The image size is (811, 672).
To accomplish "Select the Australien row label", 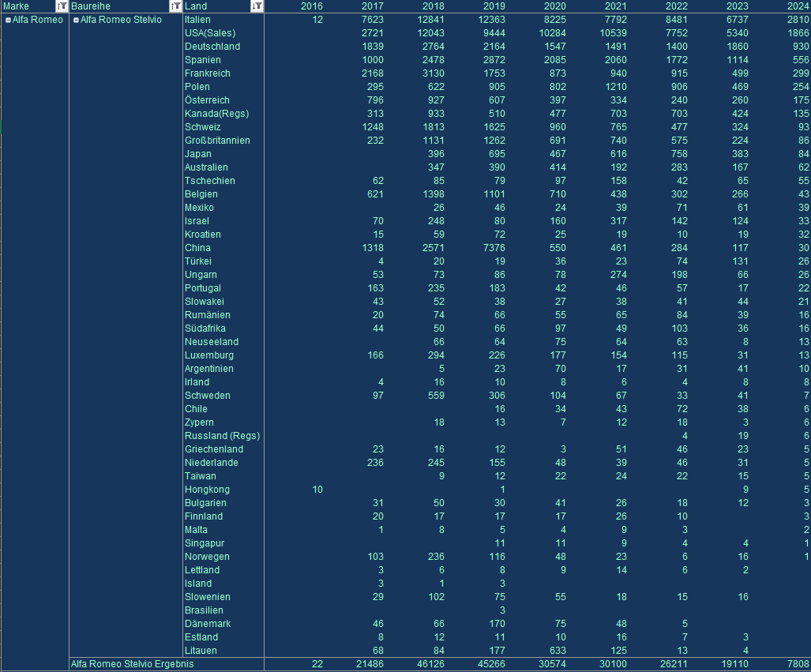I will (206, 167).
